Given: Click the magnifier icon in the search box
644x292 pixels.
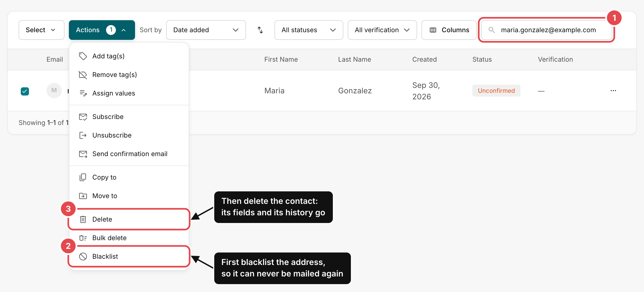Looking at the screenshot, I should tap(491, 30).
